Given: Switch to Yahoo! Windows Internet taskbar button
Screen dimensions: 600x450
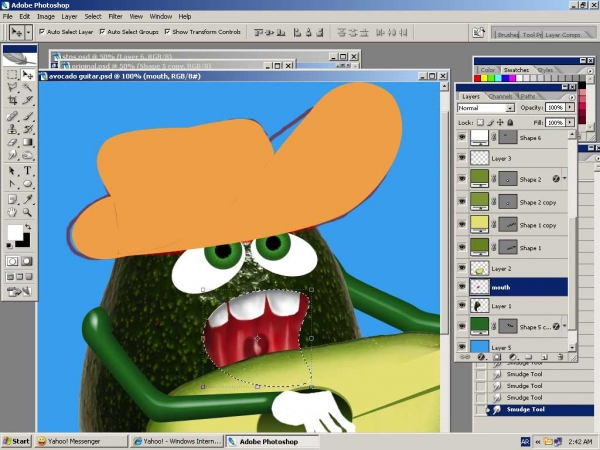Looking at the screenshot, I should (x=176, y=441).
